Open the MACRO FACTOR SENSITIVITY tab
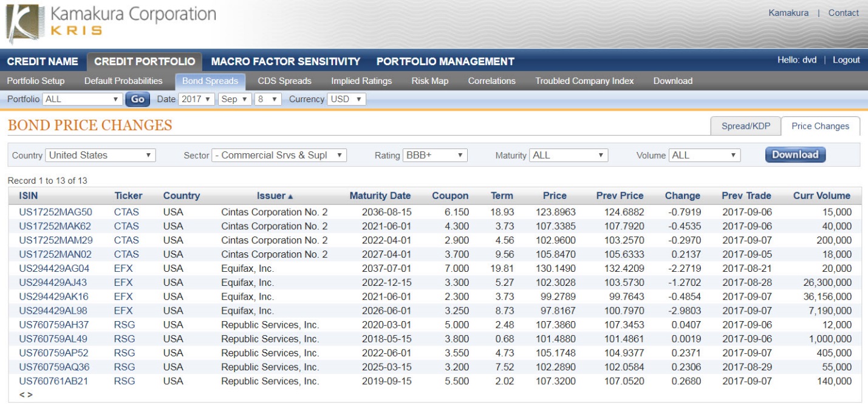 pyautogui.click(x=285, y=61)
